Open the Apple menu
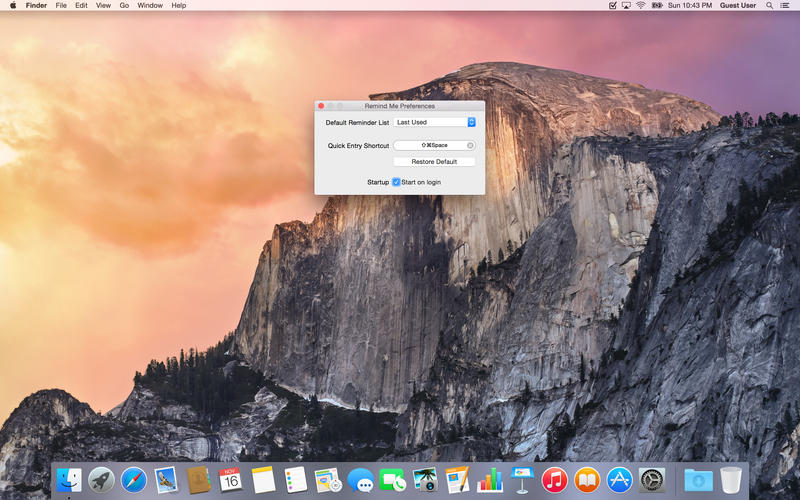The image size is (800, 500). click(x=13, y=5)
